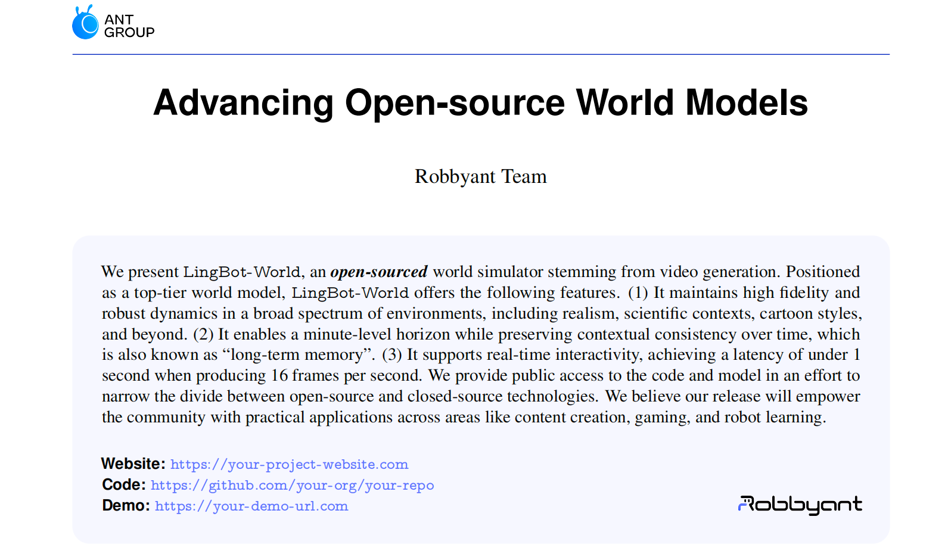Screen dimensions: 951x560
Task: Open the demo URL link
Action: click(251, 506)
